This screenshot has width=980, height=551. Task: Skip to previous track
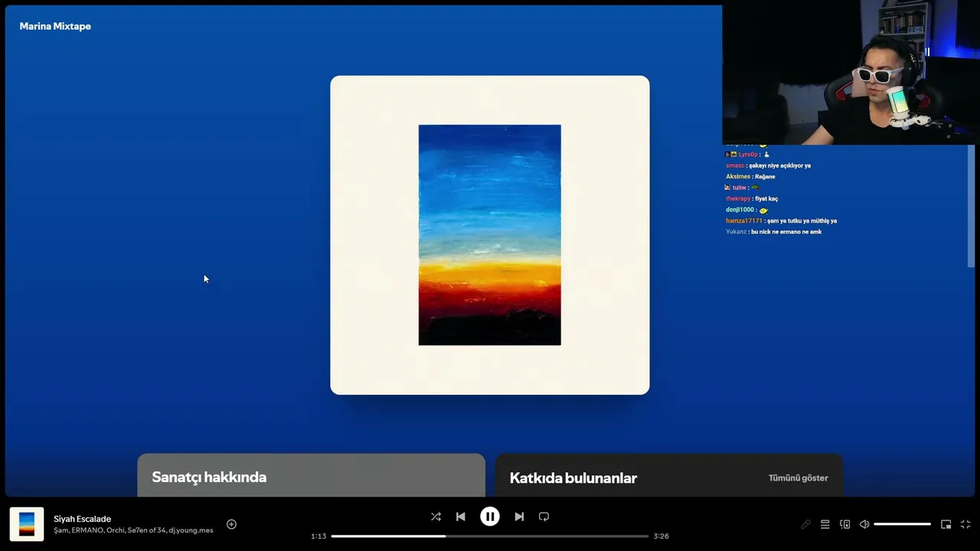point(460,517)
